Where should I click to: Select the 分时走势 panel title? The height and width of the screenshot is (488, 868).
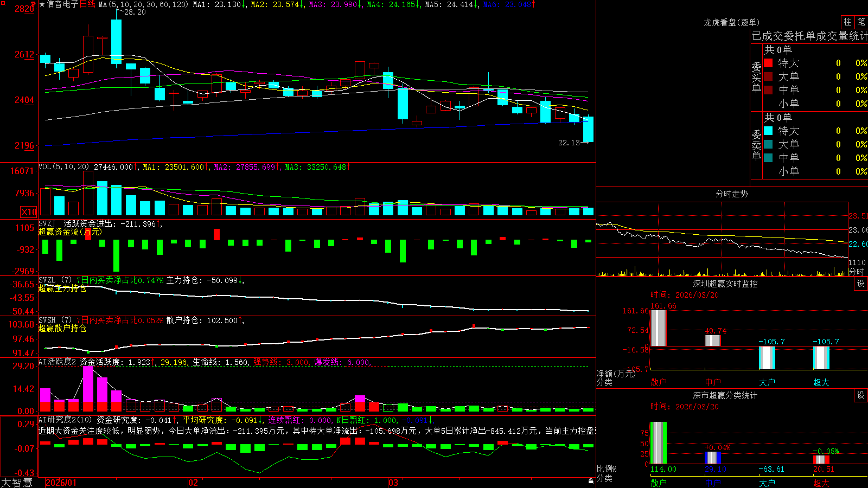click(731, 194)
